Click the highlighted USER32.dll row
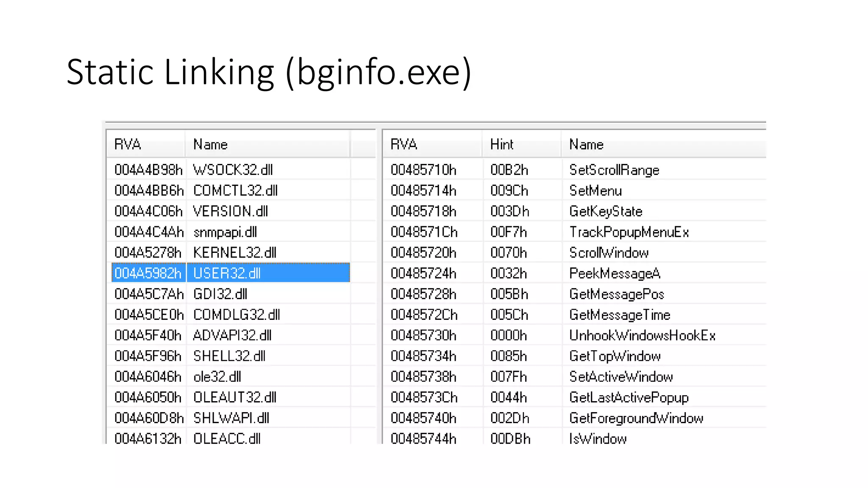 (x=231, y=272)
